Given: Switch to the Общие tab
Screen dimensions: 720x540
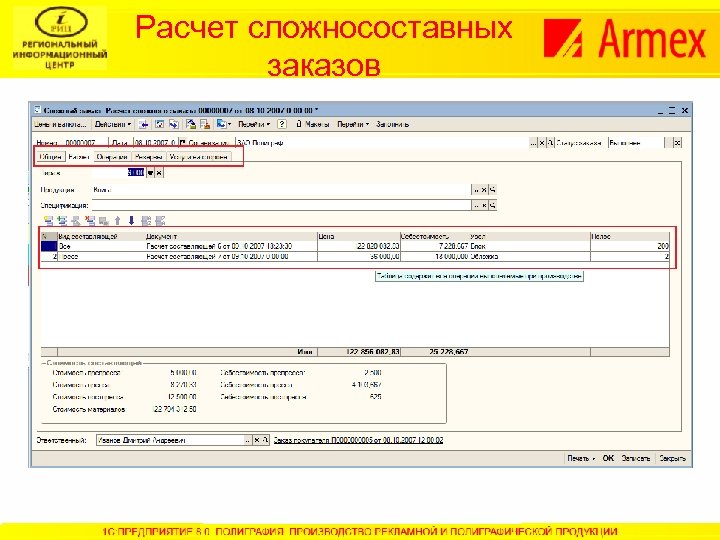Looking at the screenshot, I should tap(51, 157).
